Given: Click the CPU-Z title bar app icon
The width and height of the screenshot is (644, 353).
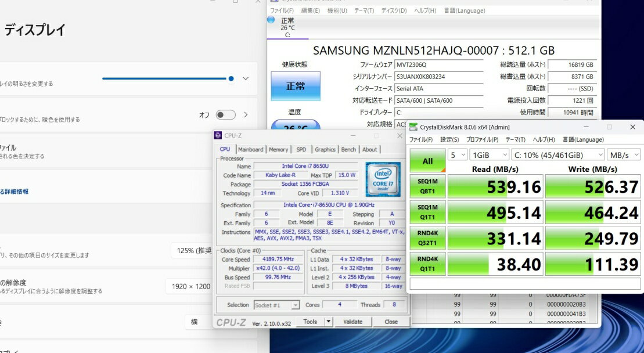Looking at the screenshot, I should [218, 136].
